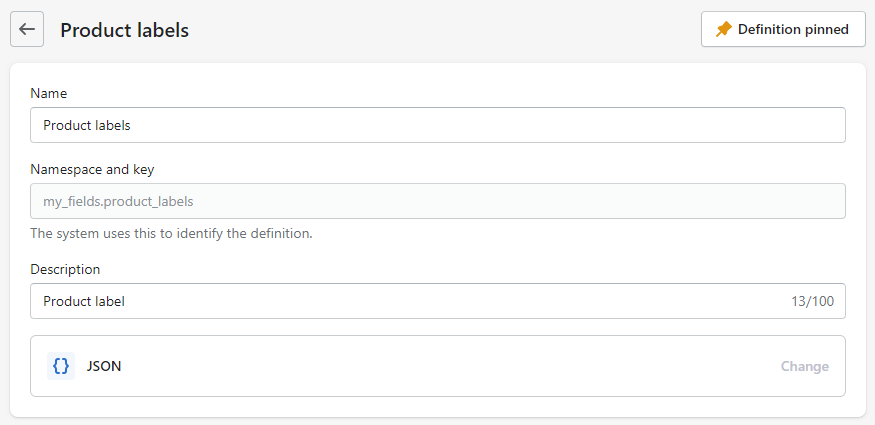Click empty header space beside page title

pyautogui.click(x=440, y=30)
